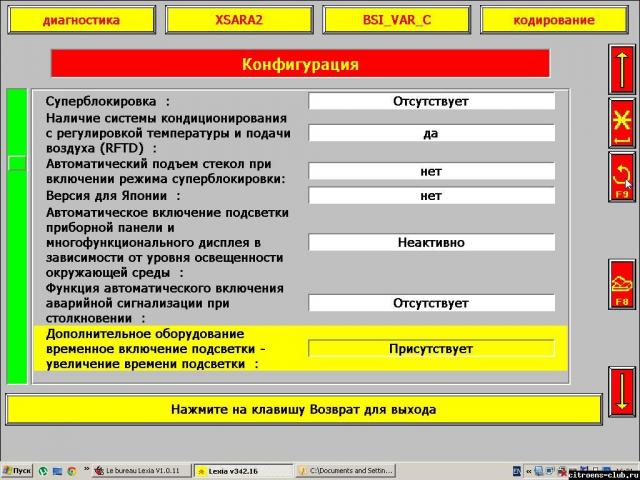Click the F9 return arrow button
The width and height of the screenshot is (640, 480).
click(x=622, y=177)
